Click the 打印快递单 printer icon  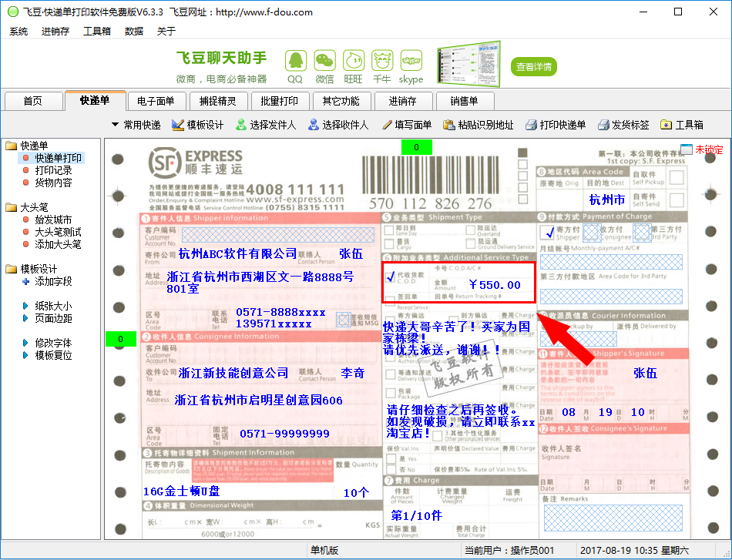coord(531,125)
